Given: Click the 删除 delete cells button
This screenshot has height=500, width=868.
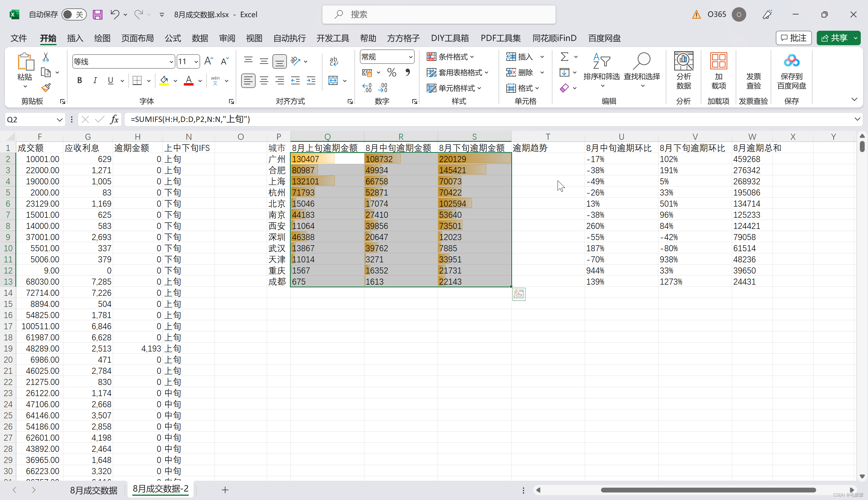Looking at the screenshot, I should [x=520, y=73].
